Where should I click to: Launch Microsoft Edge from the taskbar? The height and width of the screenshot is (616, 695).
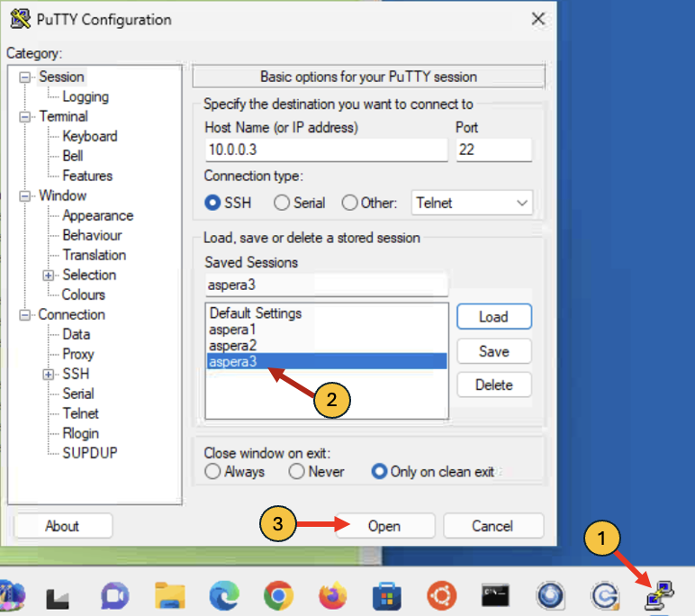click(x=224, y=595)
